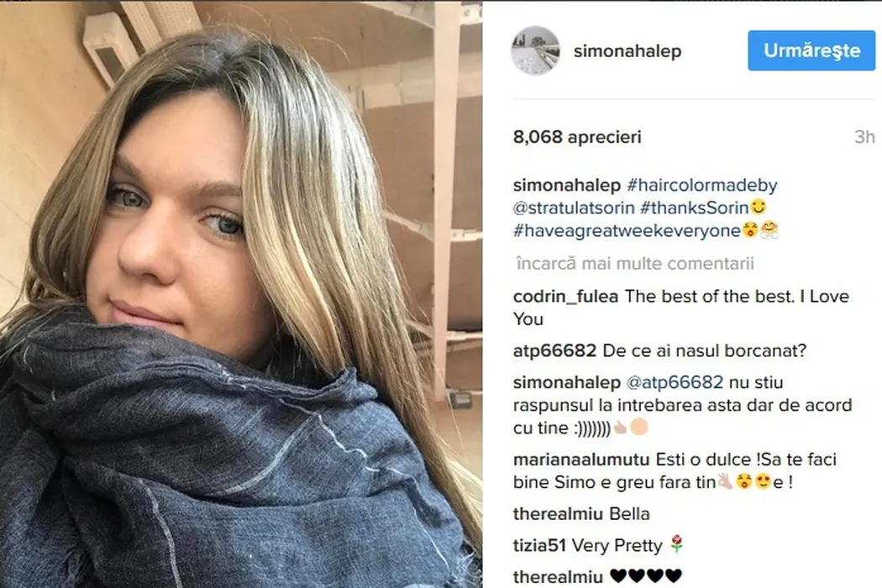Open marianaalumutu commenter profile
882x588 pixels.
(x=581, y=459)
